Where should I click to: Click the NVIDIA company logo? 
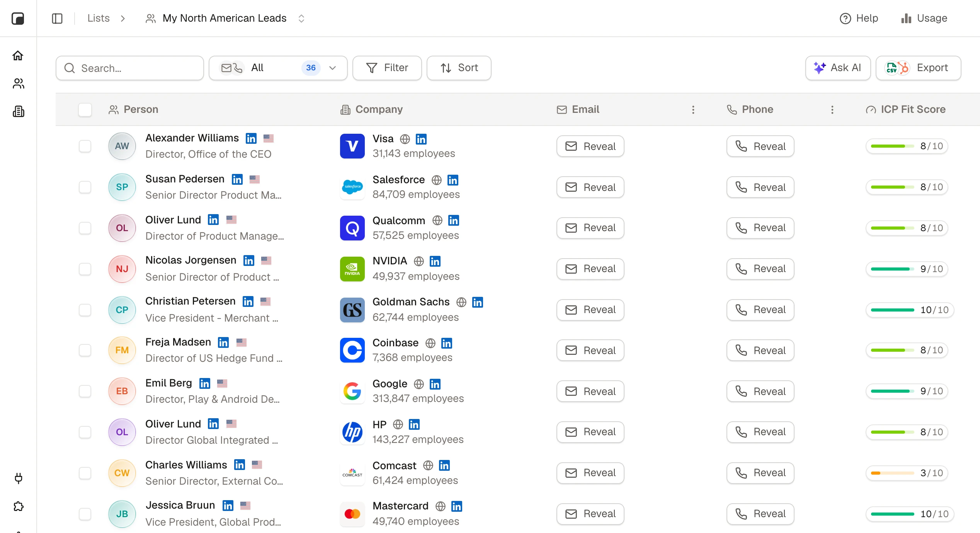(352, 269)
